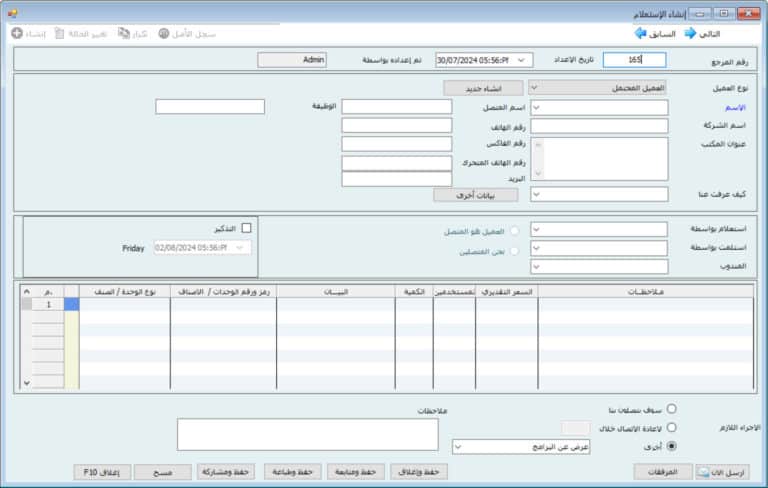
Task: Click the Next (التالي) arrow icon
Action: click(691, 33)
